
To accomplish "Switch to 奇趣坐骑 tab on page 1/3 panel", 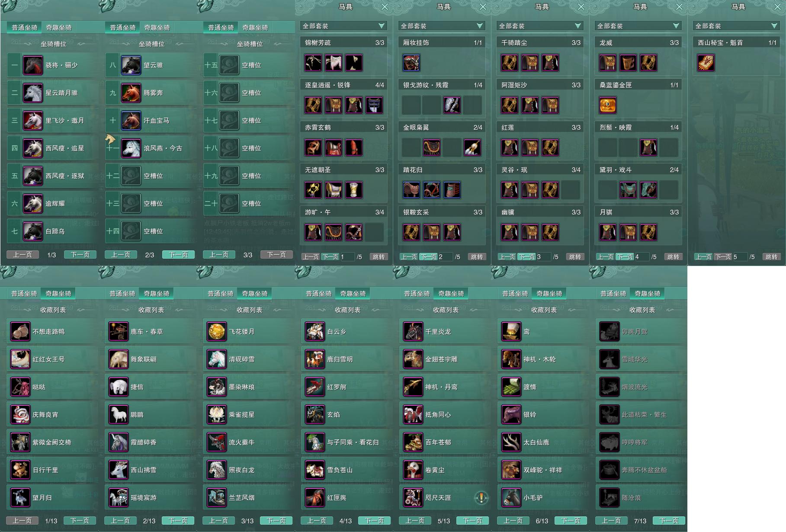I will [59, 28].
